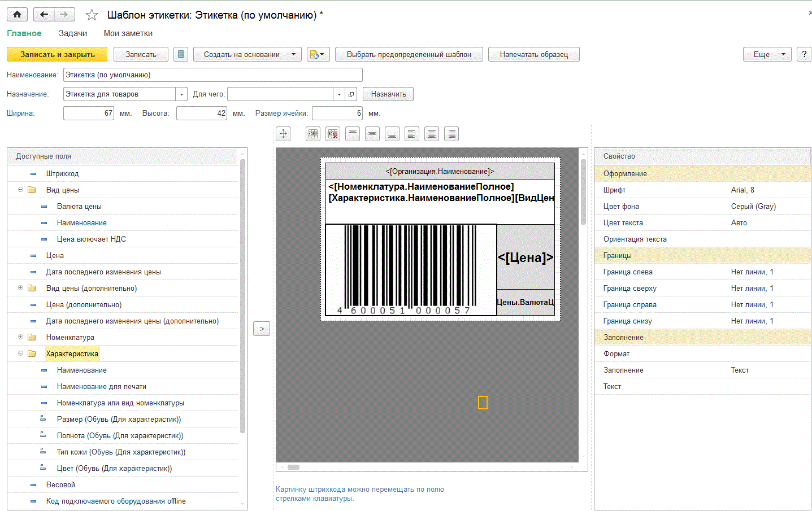Viewport: 812px width, 511px height.
Task: Open the print document icon dropdown
Action: pyautogui.click(x=318, y=54)
